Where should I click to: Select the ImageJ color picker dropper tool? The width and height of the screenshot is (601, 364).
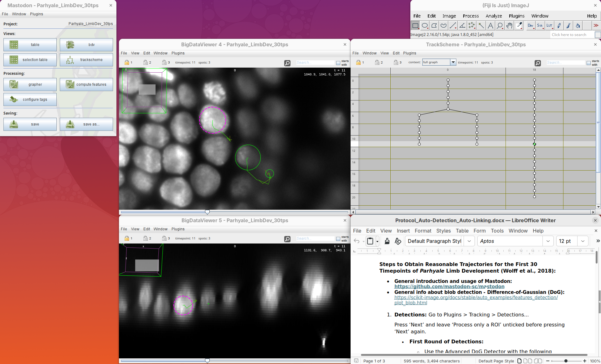tap(519, 26)
